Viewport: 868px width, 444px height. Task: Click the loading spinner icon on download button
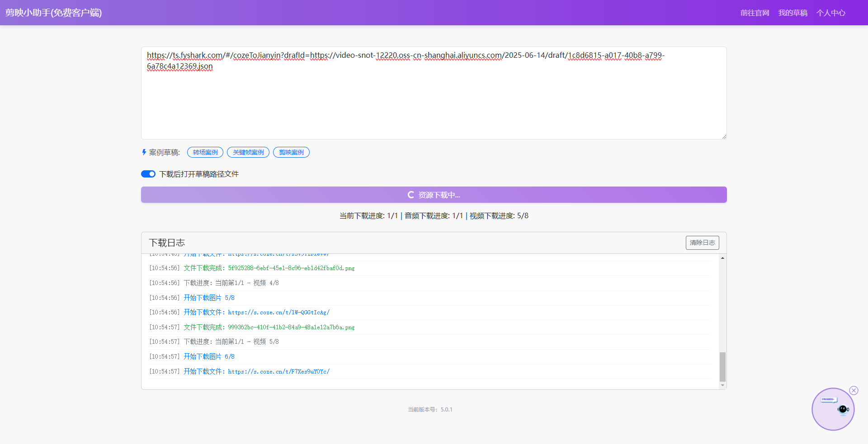410,195
